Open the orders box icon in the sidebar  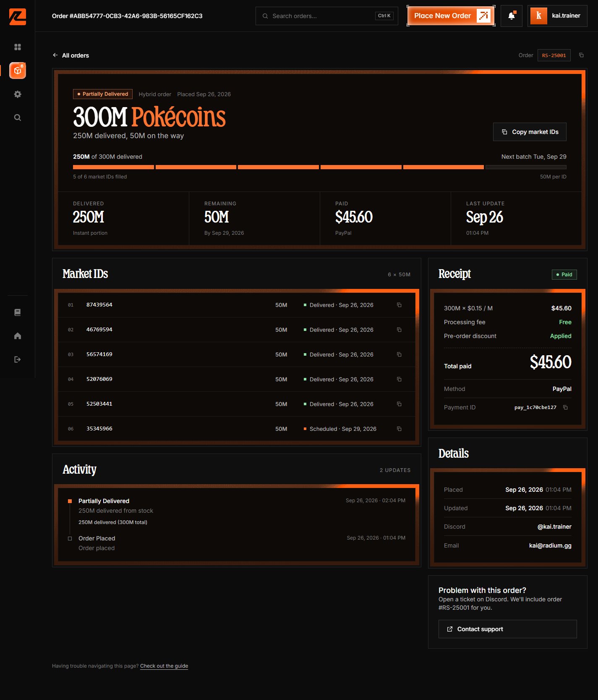18,71
